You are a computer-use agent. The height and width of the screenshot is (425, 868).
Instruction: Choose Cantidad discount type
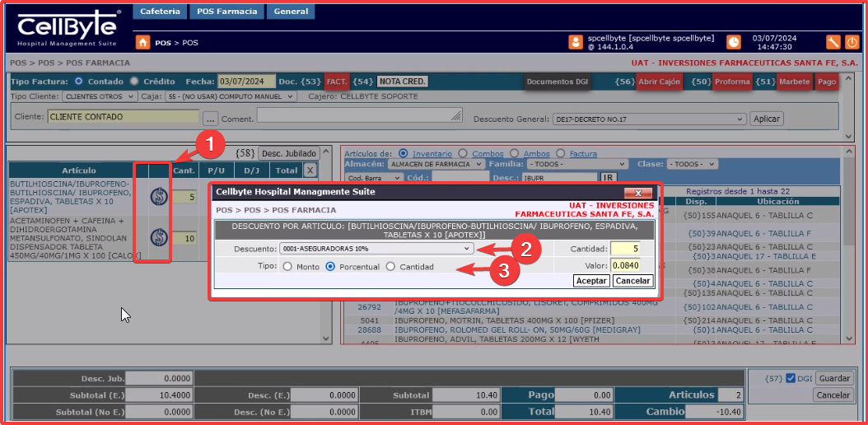point(391,266)
